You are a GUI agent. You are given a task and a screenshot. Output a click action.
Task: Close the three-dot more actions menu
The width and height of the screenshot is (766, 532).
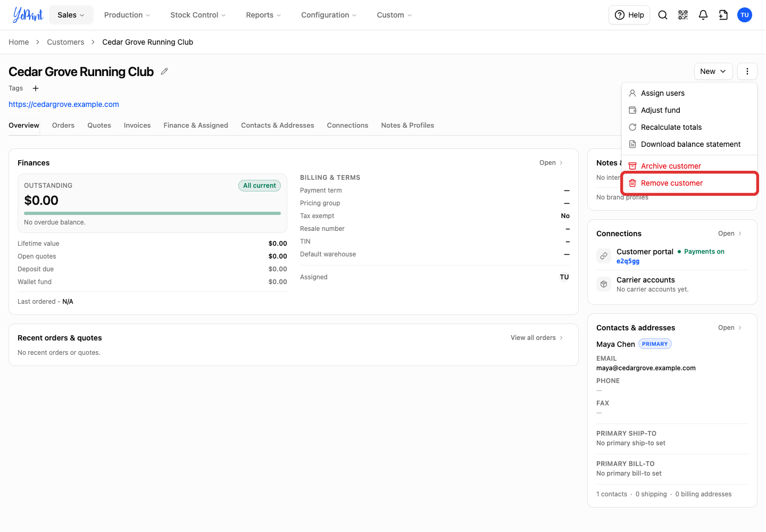(747, 71)
